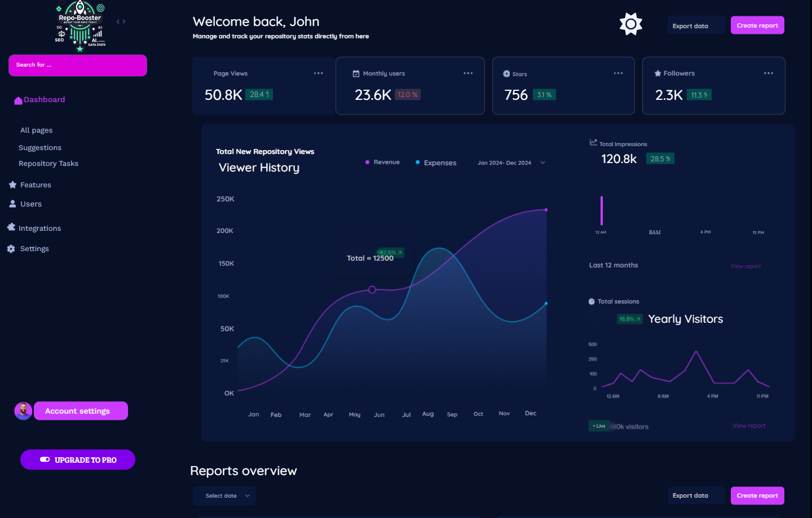The height and width of the screenshot is (518, 812).
Task: Click the Users person icon
Action: click(x=12, y=204)
